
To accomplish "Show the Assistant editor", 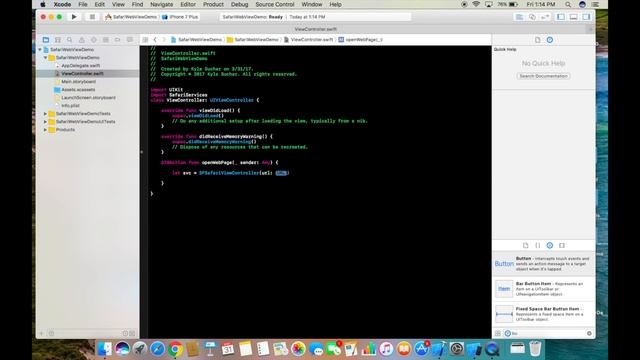I will pyautogui.click(x=532, y=17).
